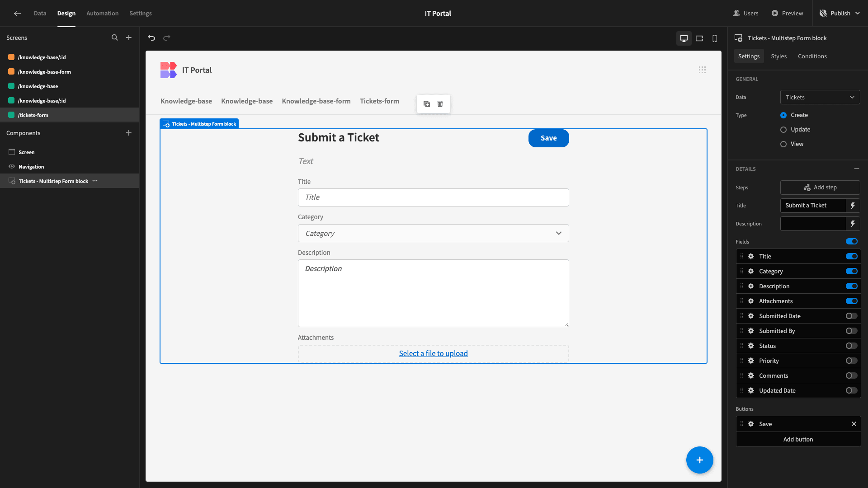Select the View type radio
Screen dimensions: 868x488
(783, 144)
